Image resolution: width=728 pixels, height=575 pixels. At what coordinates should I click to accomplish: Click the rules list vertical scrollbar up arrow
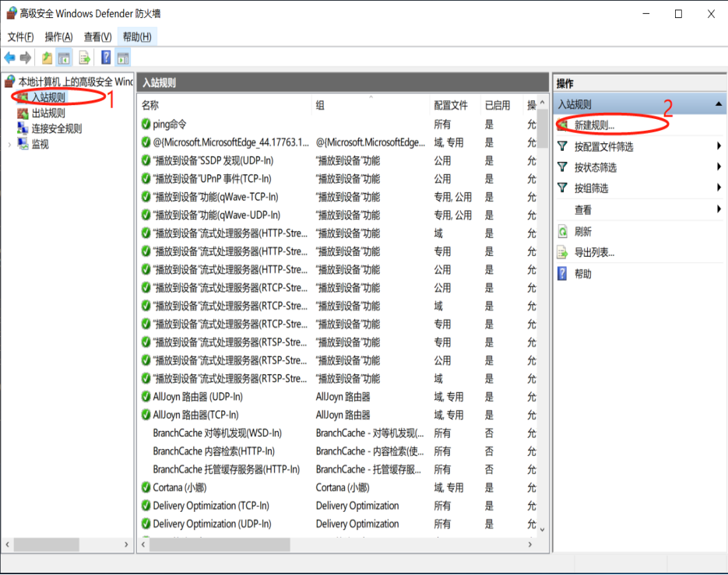(x=542, y=102)
